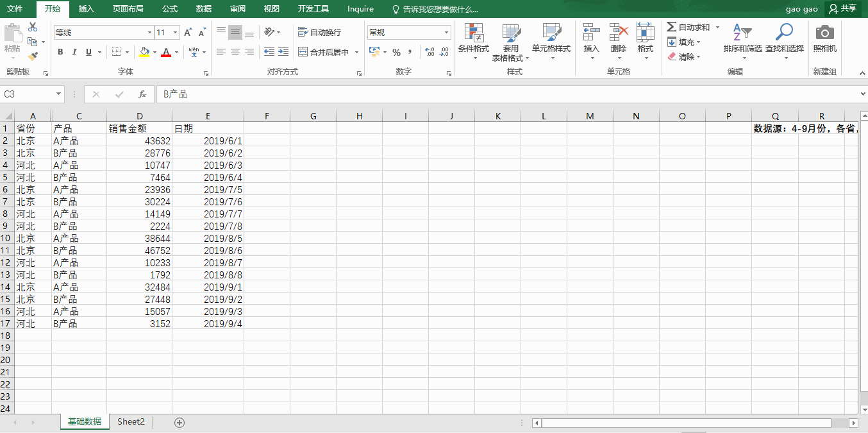The image size is (868, 433).
Task: Click the 共享 share button
Action: coord(842,9)
